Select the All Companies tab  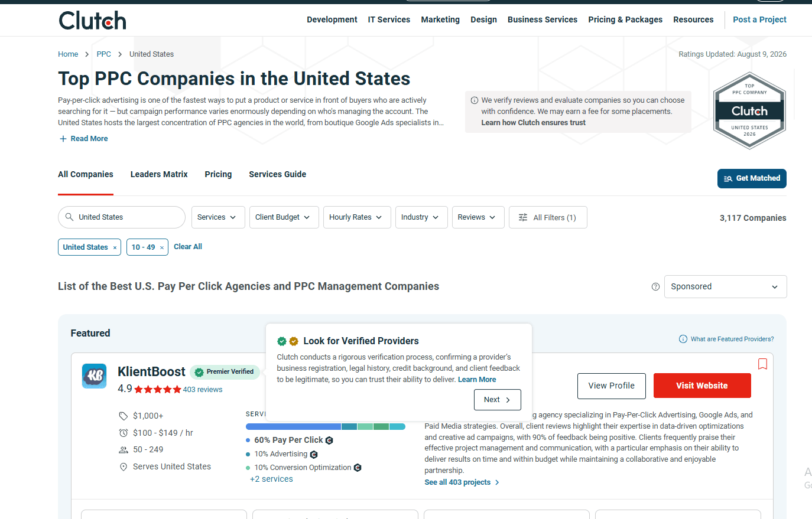pyautogui.click(x=86, y=175)
